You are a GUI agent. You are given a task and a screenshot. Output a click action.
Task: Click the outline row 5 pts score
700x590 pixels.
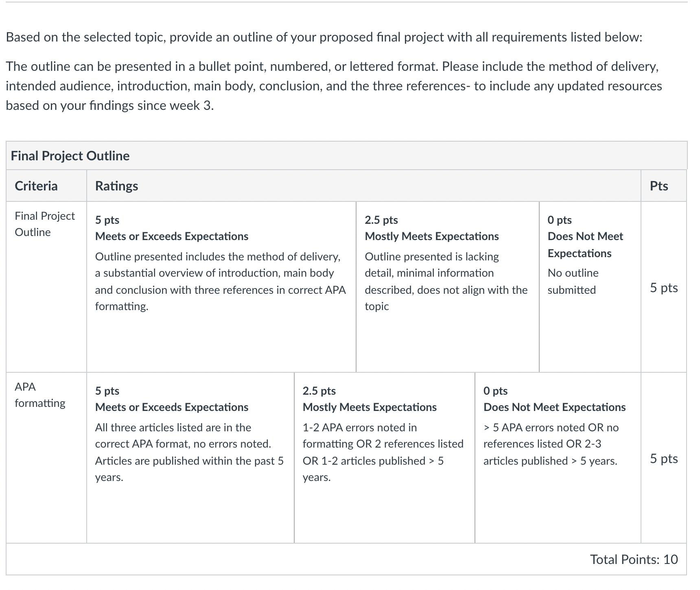coord(664,288)
